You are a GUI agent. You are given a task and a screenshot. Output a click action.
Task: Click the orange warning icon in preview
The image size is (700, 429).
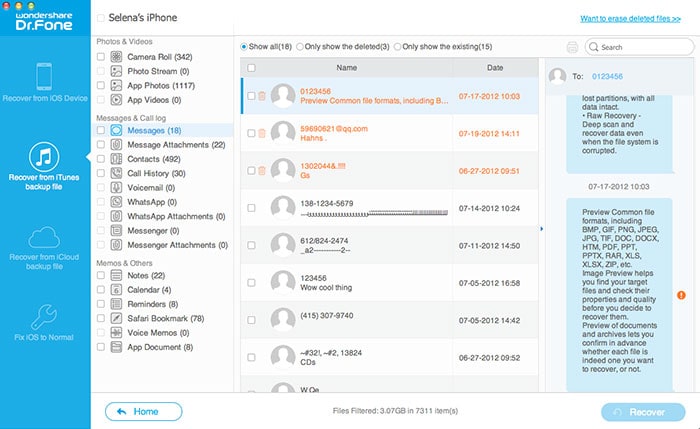(681, 295)
